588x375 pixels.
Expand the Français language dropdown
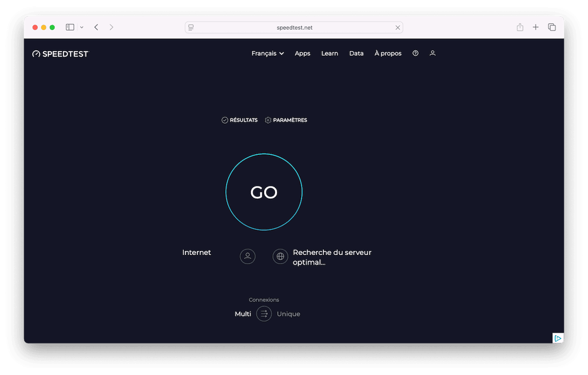(267, 53)
